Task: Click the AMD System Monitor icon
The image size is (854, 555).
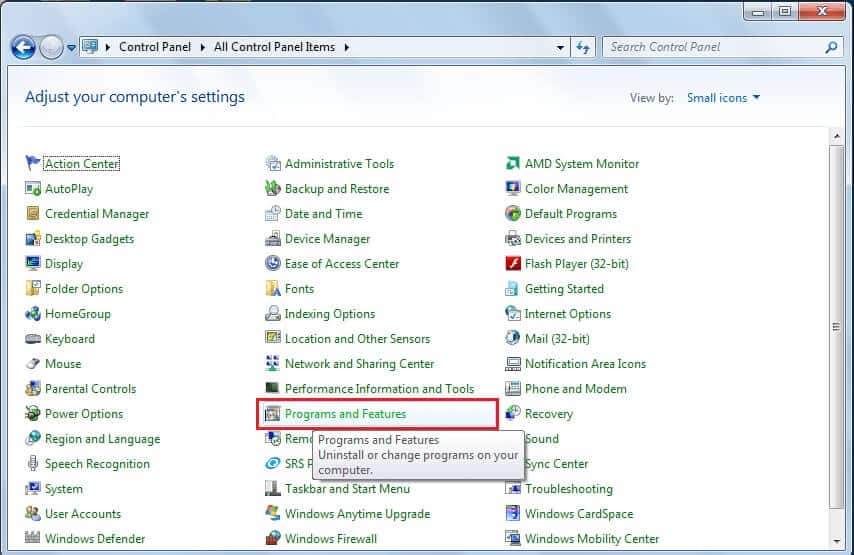Action: [x=513, y=163]
